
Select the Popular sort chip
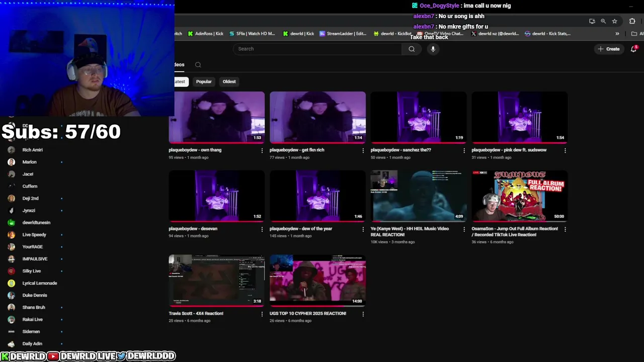point(204,81)
